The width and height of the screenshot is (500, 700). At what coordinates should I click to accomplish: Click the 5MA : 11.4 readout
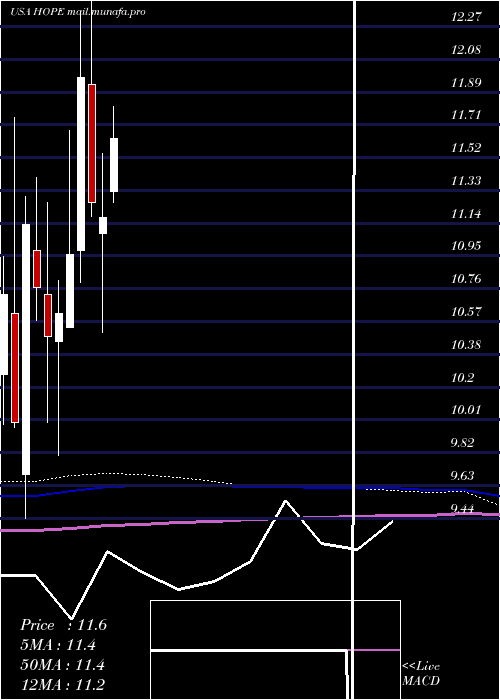[58, 645]
